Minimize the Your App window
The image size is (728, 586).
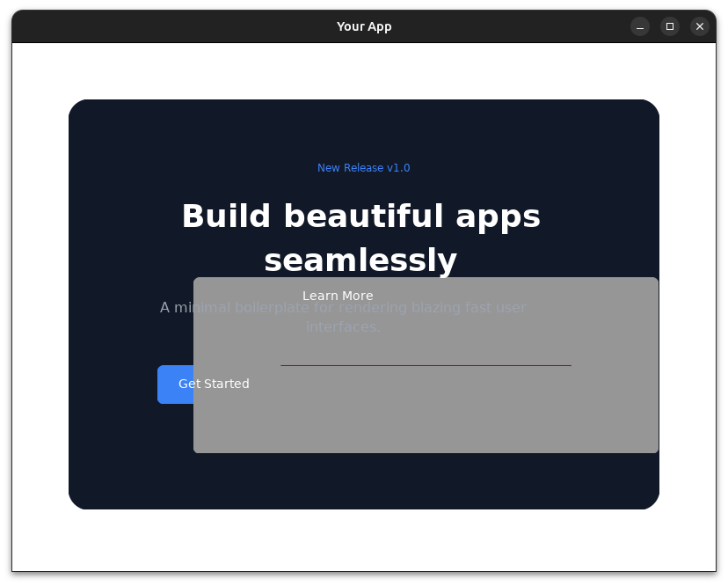coord(640,26)
